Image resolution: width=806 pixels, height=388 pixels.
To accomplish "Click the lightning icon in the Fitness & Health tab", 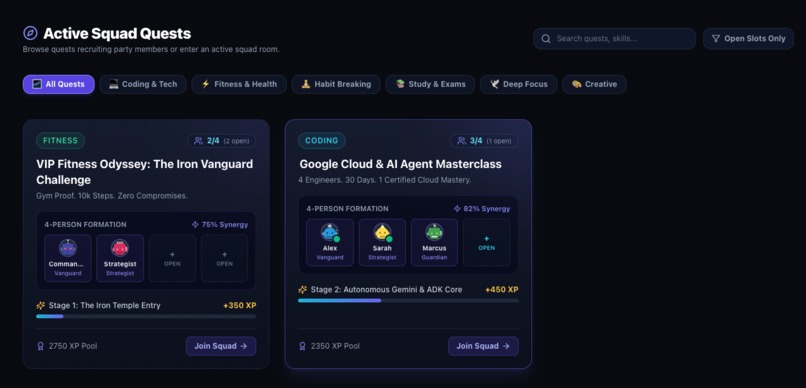I will click(206, 84).
